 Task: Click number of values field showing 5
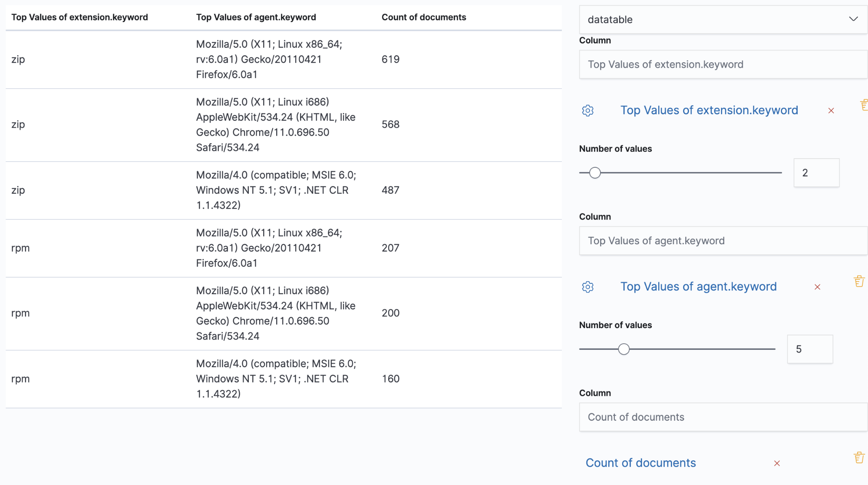point(810,349)
